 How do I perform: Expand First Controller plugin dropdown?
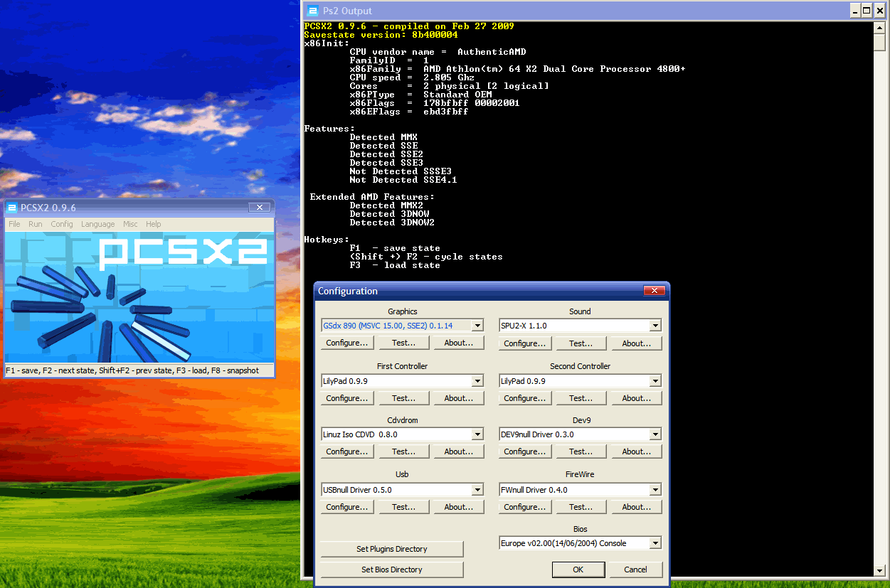[x=477, y=381]
